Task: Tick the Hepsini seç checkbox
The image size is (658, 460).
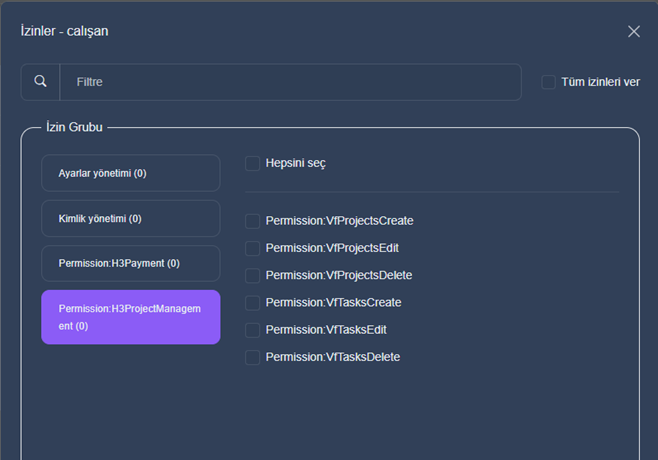Action: click(252, 163)
